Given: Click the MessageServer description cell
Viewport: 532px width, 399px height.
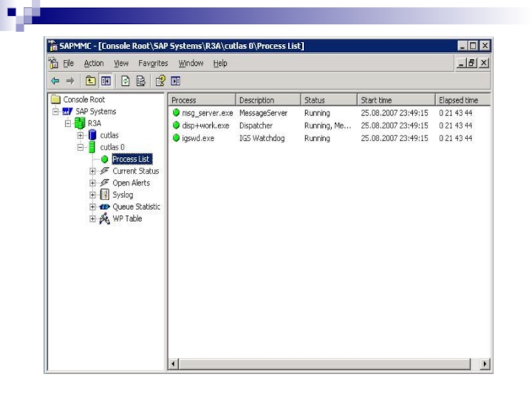Looking at the screenshot, I should click(263, 112).
